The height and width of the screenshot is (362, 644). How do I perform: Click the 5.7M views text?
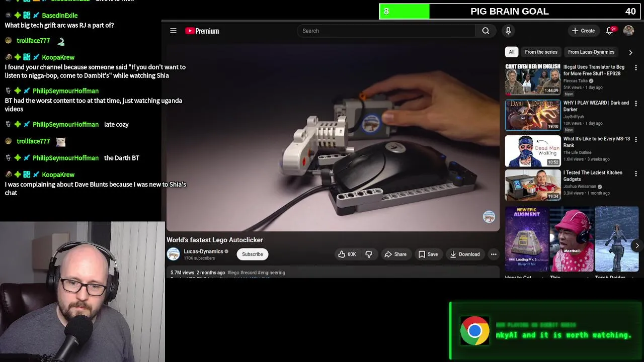coord(182,273)
